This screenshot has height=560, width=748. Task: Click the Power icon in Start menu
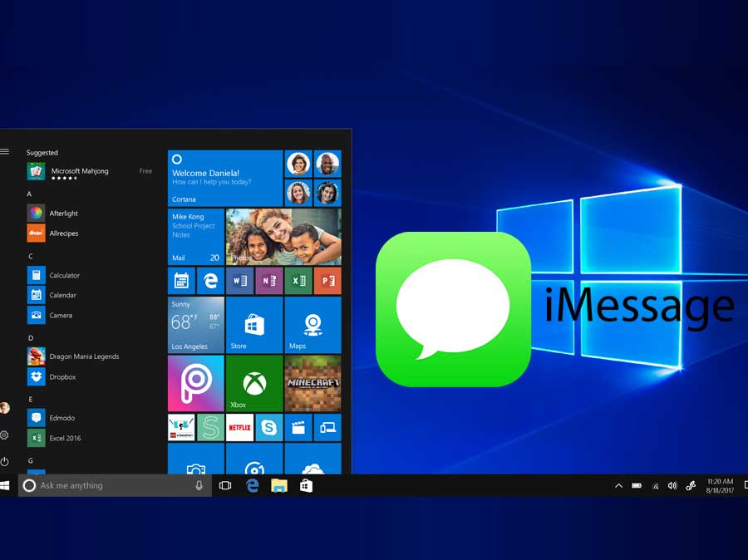point(4,461)
